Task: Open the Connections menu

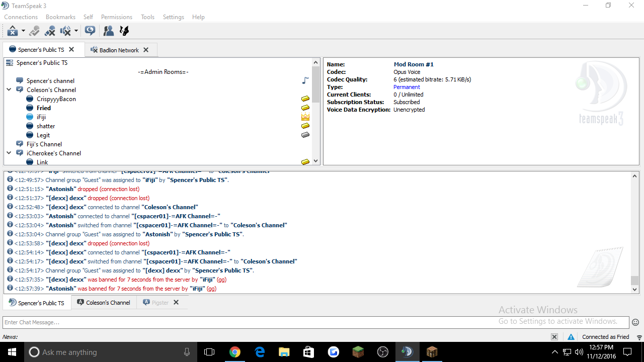Action: (x=21, y=17)
